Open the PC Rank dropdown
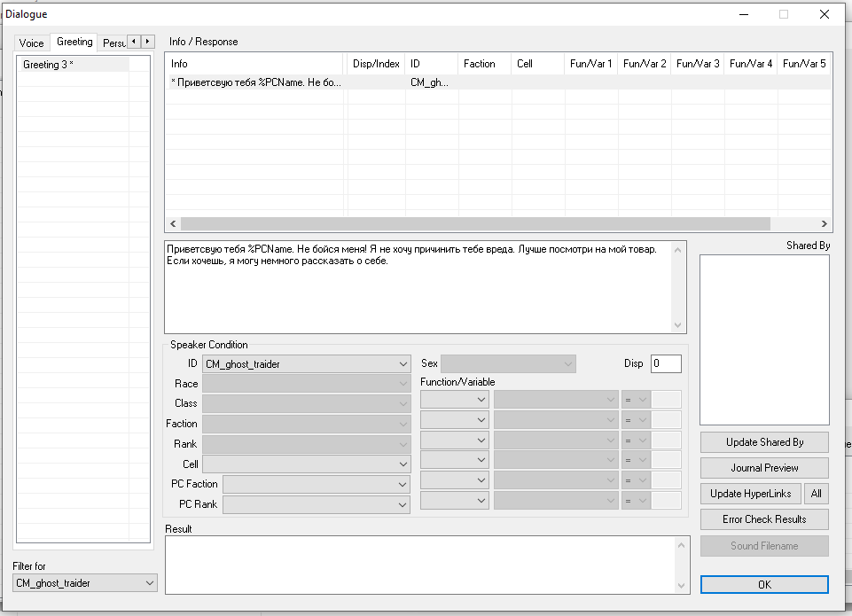 click(317, 504)
